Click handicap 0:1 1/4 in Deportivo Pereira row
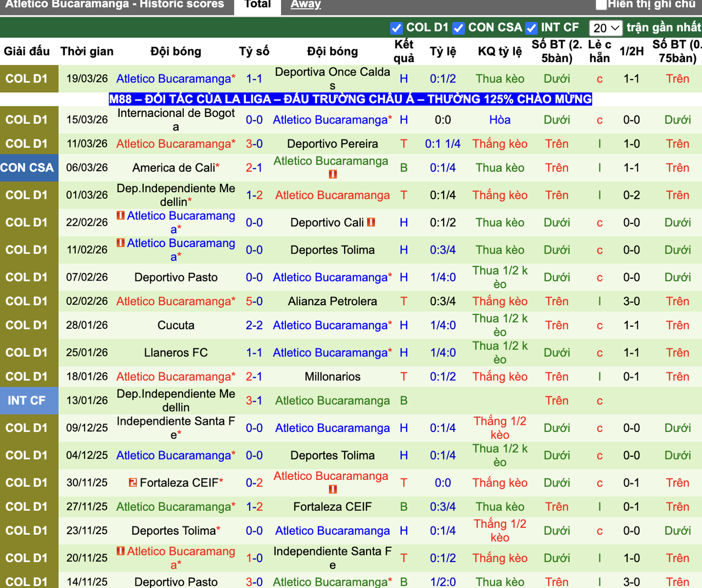 click(x=443, y=144)
